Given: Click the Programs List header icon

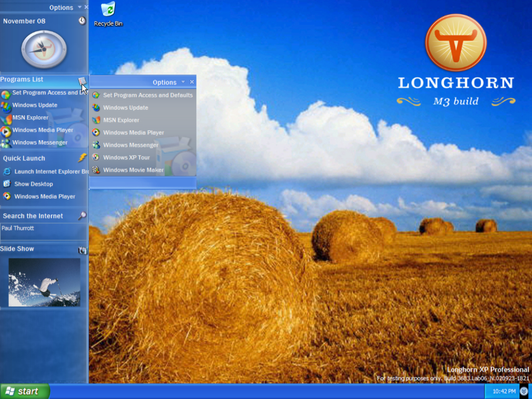Looking at the screenshot, I should tap(82, 81).
